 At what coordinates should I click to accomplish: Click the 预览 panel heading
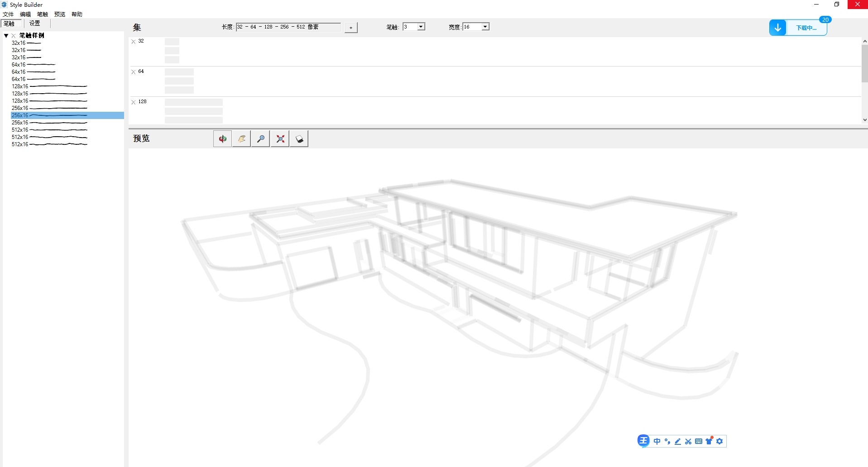tap(141, 138)
